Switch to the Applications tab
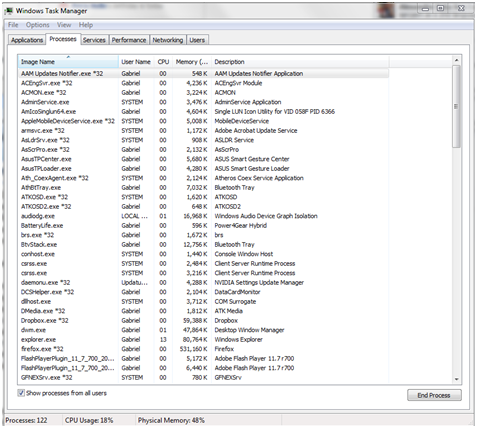477x428 pixels. (x=27, y=40)
